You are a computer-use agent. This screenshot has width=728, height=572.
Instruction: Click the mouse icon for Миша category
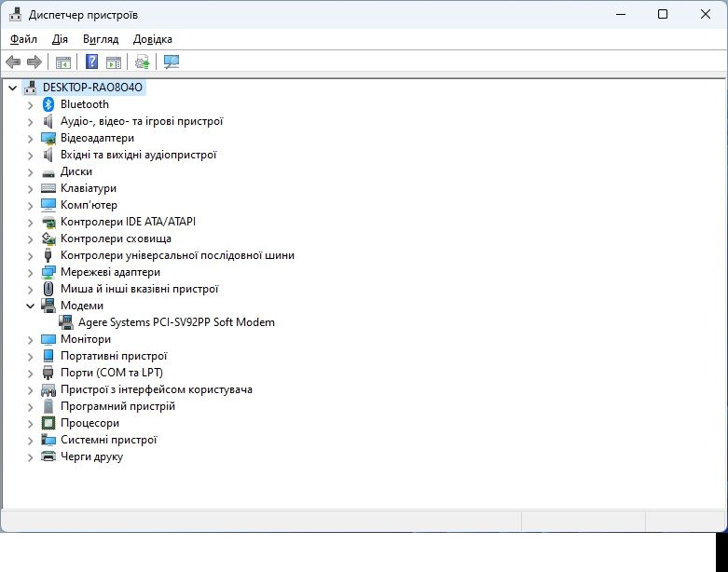tap(48, 289)
